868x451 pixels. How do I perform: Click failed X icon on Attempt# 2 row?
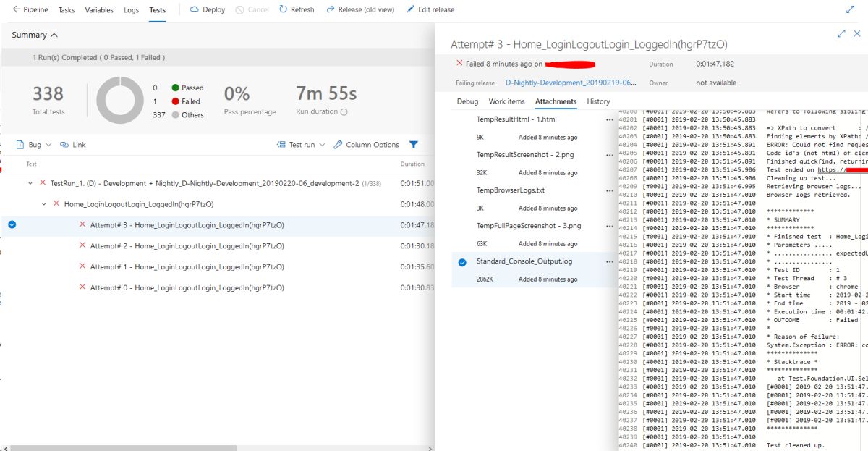(82, 246)
